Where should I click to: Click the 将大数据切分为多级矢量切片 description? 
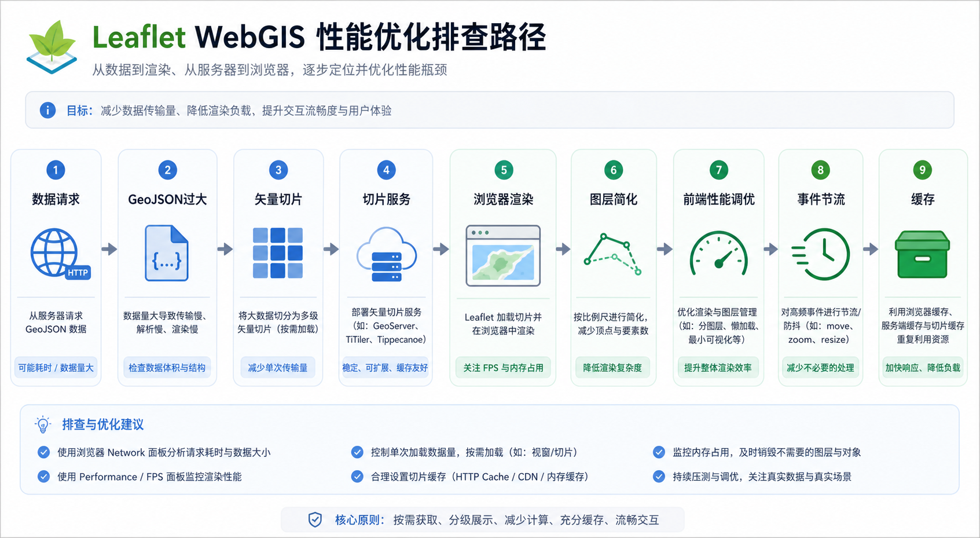(x=278, y=323)
